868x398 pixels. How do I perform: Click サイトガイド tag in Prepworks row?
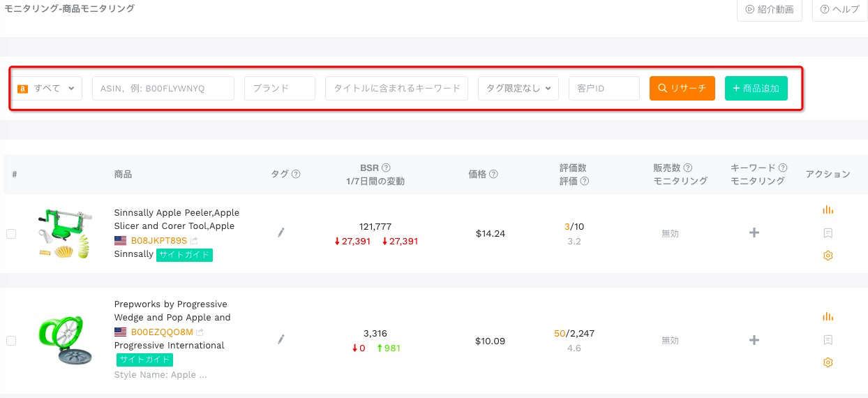pyautogui.click(x=144, y=360)
